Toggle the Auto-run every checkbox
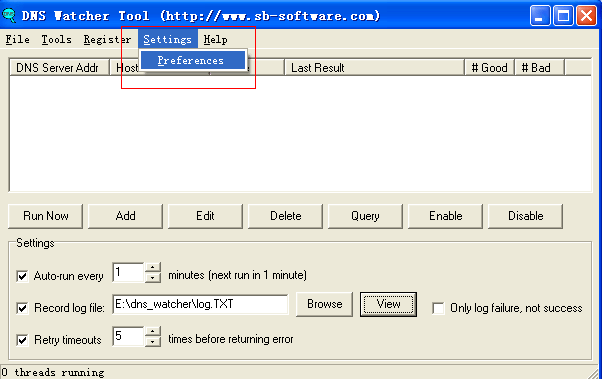The height and width of the screenshot is (379, 602). 22,276
